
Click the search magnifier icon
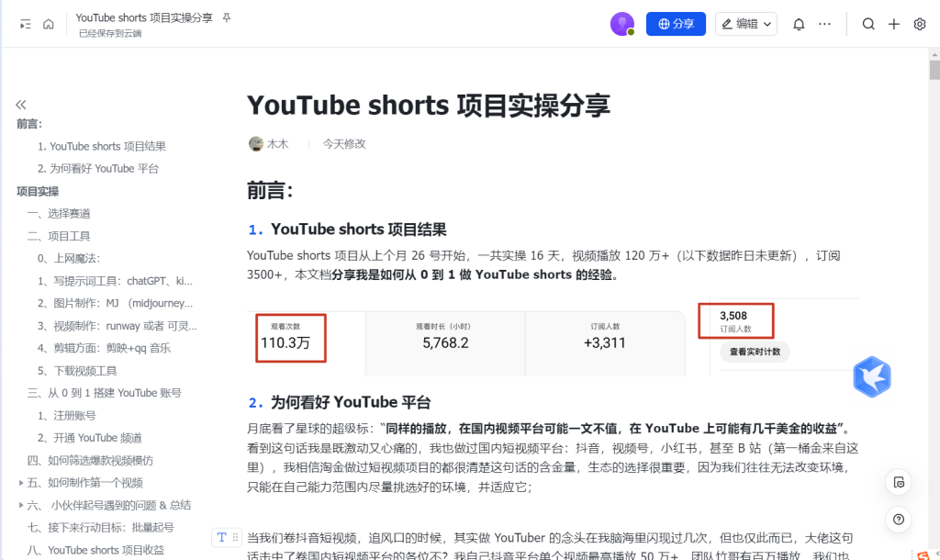click(x=868, y=24)
